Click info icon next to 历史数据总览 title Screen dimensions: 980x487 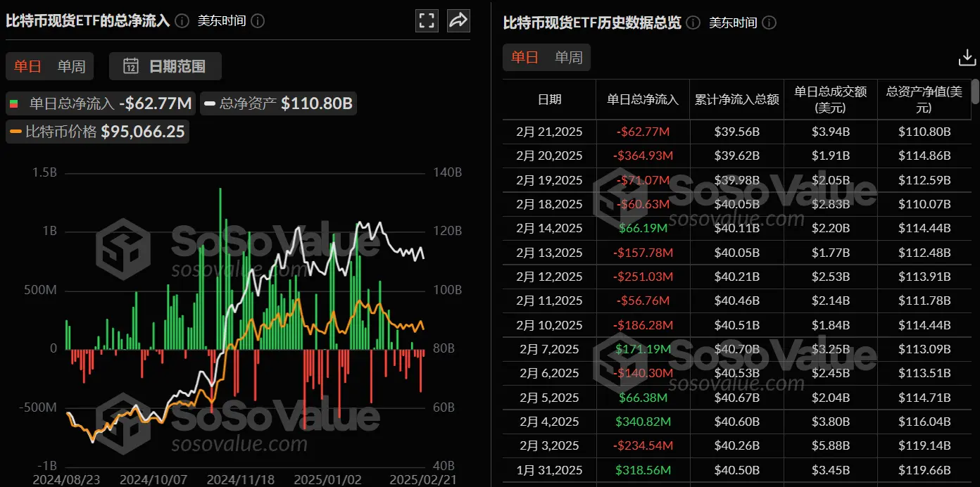(x=692, y=23)
